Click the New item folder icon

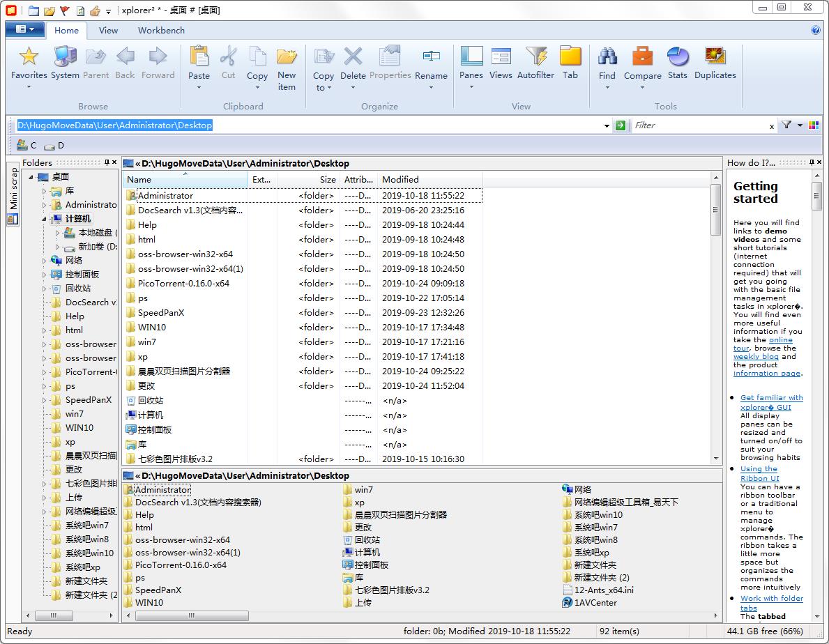pyautogui.click(x=287, y=57)
